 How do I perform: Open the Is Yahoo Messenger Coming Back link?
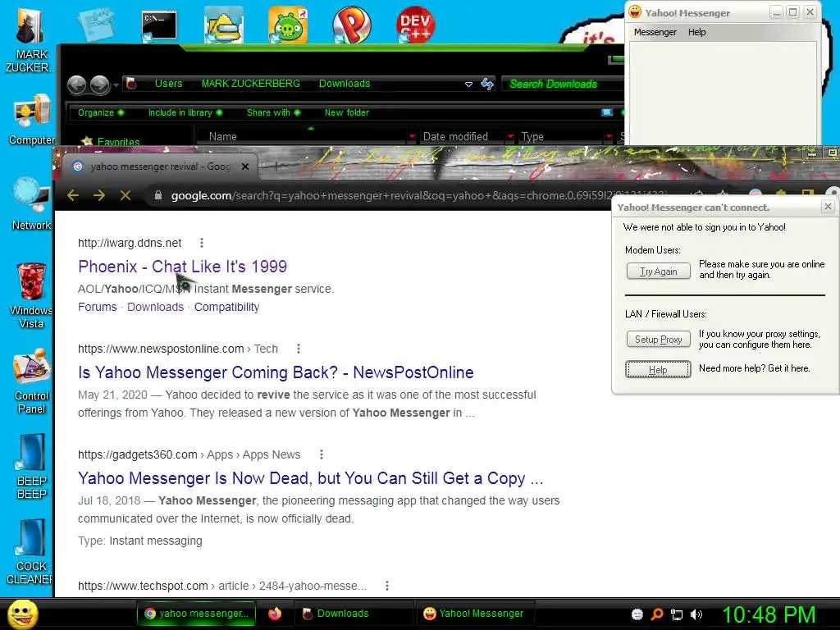(276, 372)
